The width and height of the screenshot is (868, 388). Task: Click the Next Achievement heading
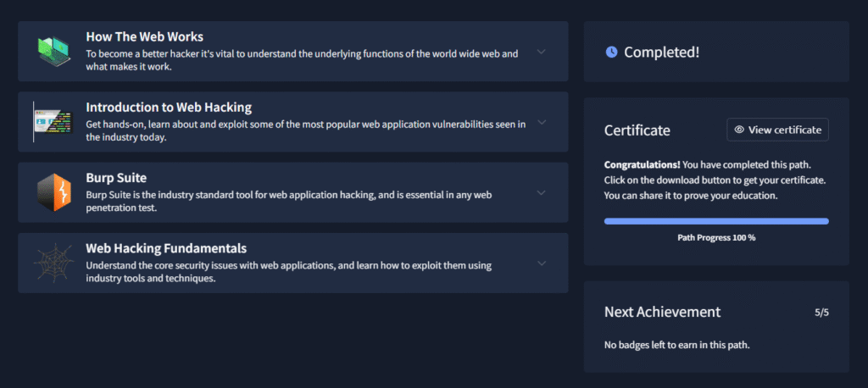click(662, 312)
